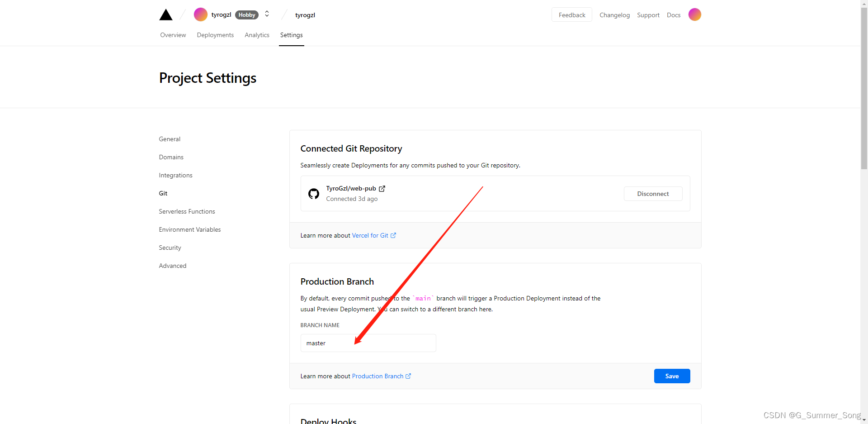This screenshot has height=424, width=868.
Task: Click the tyrogzl team name
Action: (x=221, y=15)
